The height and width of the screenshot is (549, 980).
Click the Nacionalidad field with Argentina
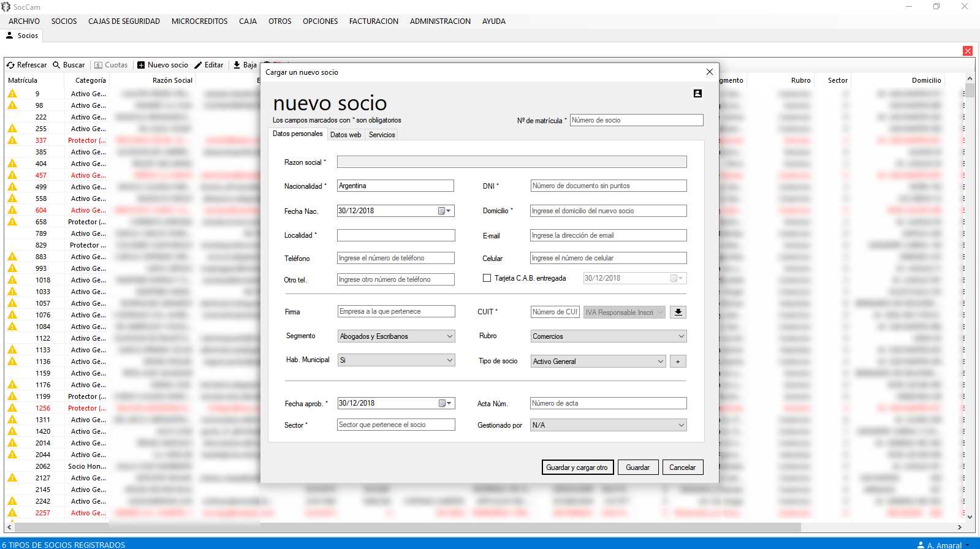(x=395, y=186)
